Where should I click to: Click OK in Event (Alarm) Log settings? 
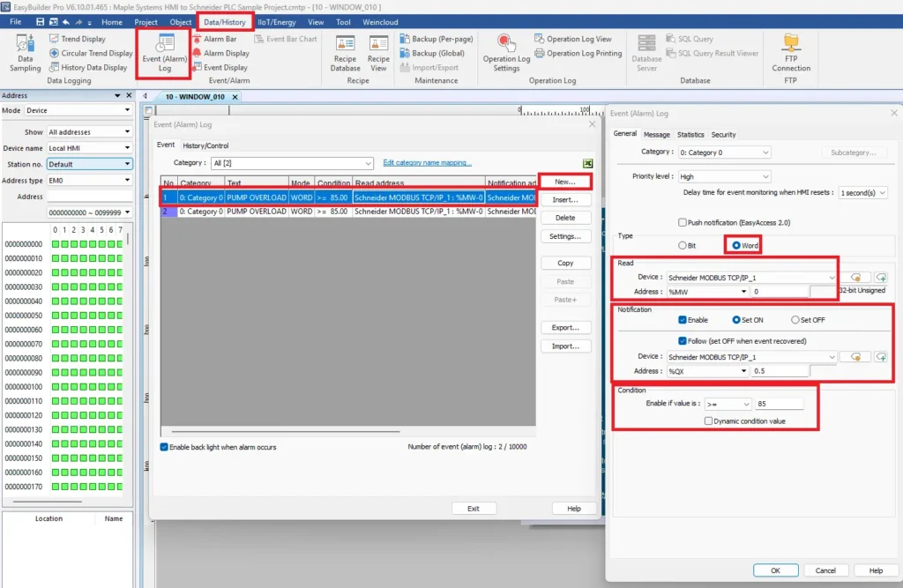(775, 570)
